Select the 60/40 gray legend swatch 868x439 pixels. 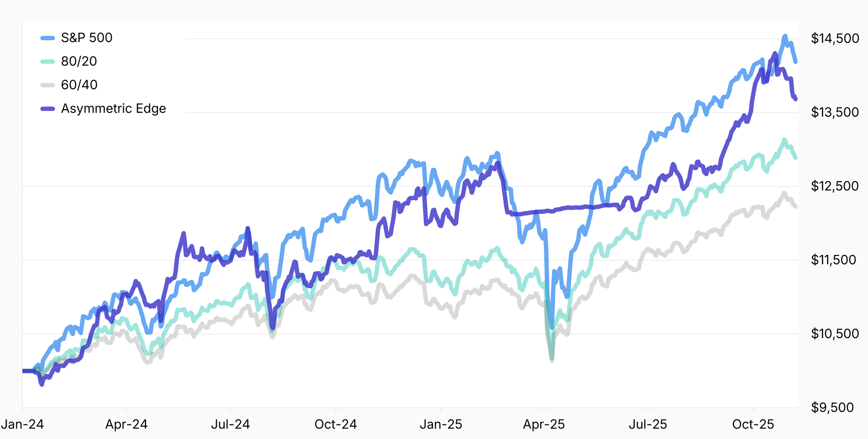pos(48,85)
